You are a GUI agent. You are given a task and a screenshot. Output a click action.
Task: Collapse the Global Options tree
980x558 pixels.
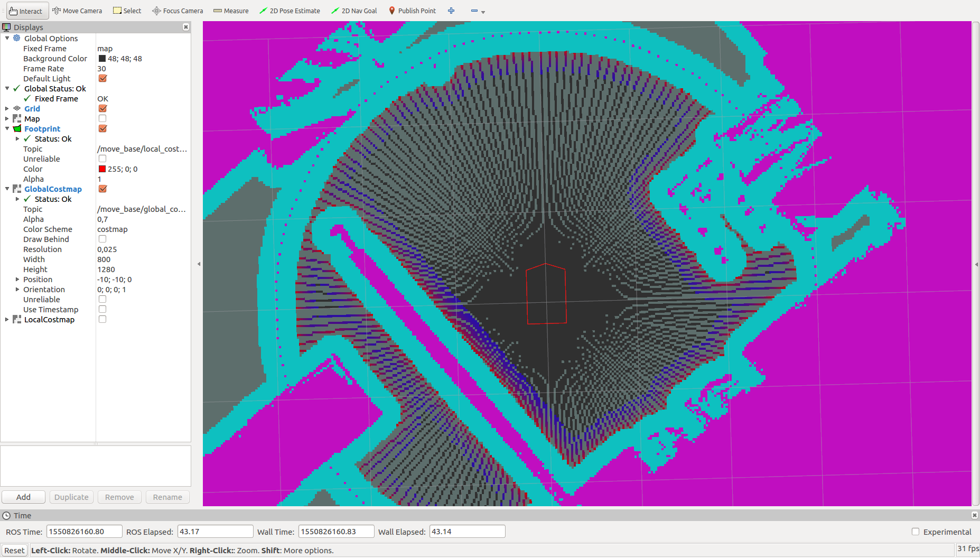coord(7,38)
